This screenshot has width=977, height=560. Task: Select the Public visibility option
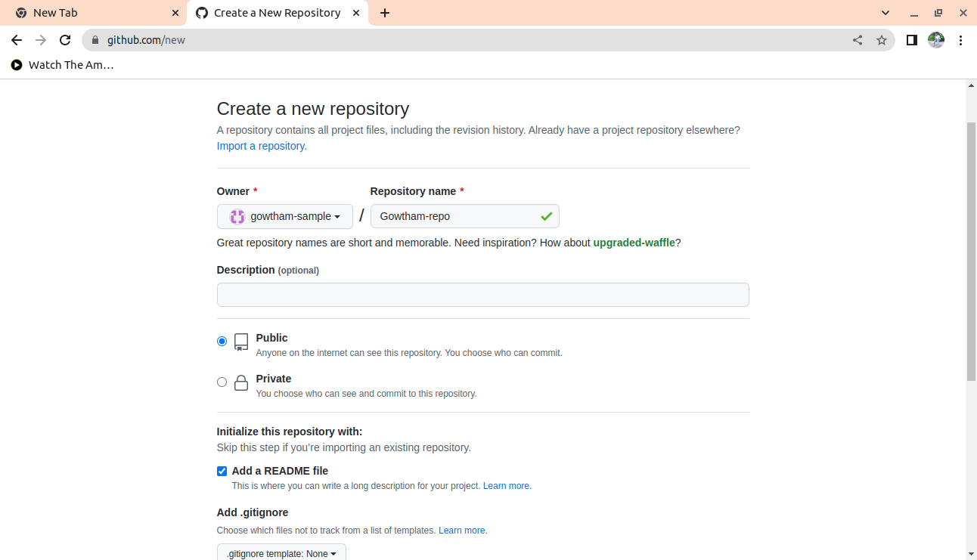tap(222, 342)
